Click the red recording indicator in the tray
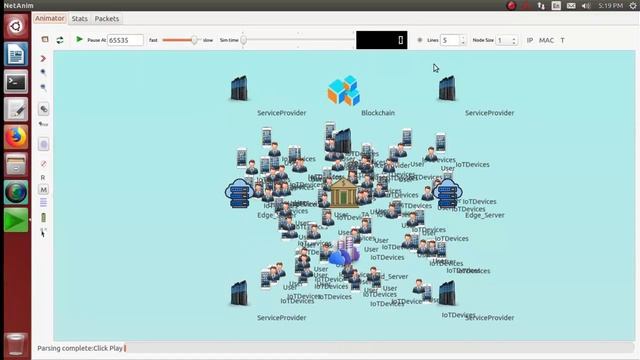 pos(511,5)
